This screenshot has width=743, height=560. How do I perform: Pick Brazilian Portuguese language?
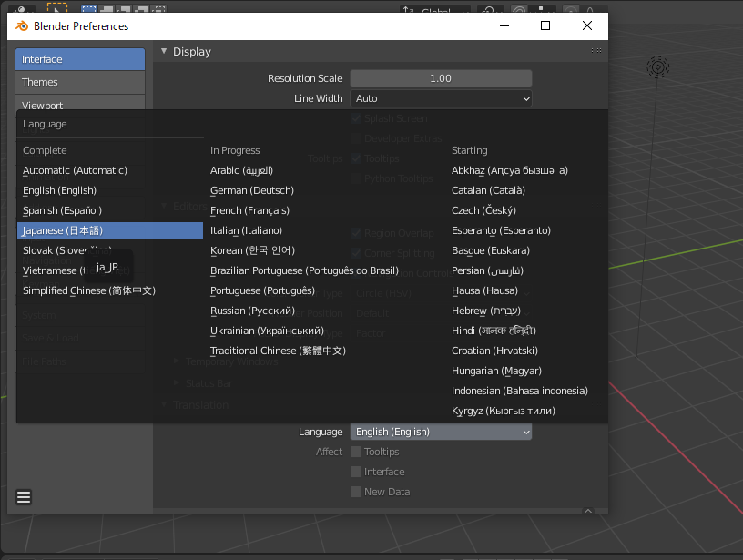coord(304,270)
